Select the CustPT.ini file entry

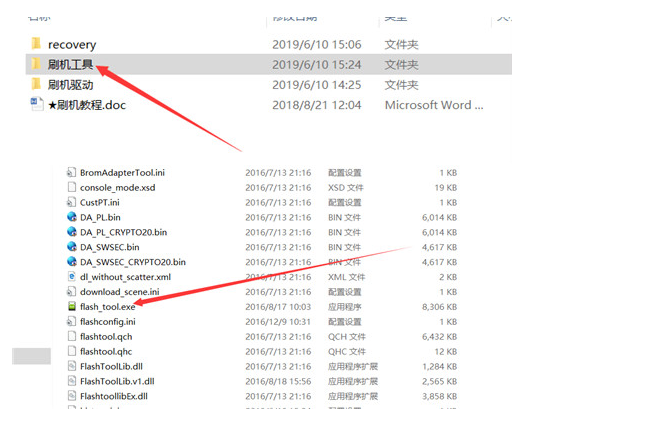click(x=99, y=202)
